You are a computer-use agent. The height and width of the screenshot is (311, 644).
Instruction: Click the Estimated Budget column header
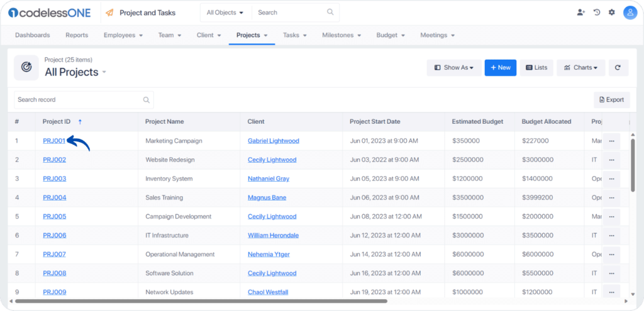478,121
